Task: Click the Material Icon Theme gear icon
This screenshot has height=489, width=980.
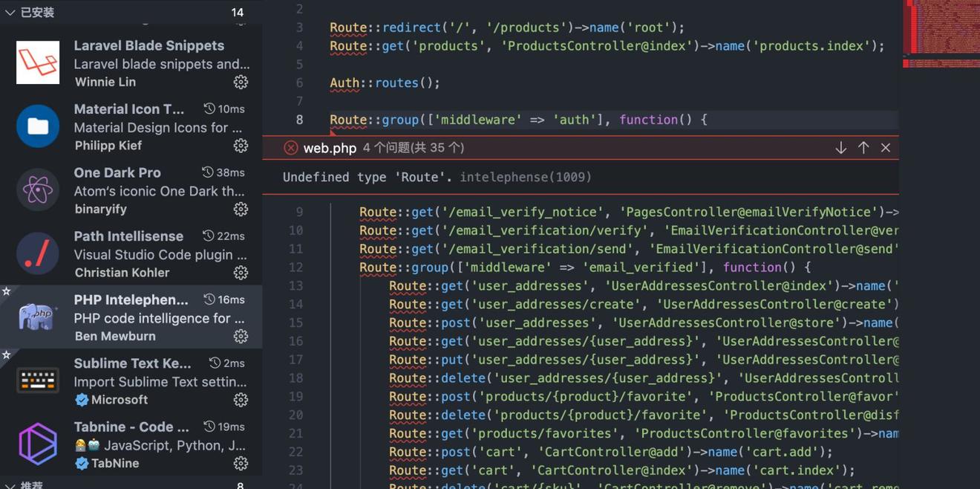Action: click(x=241, y=146)
